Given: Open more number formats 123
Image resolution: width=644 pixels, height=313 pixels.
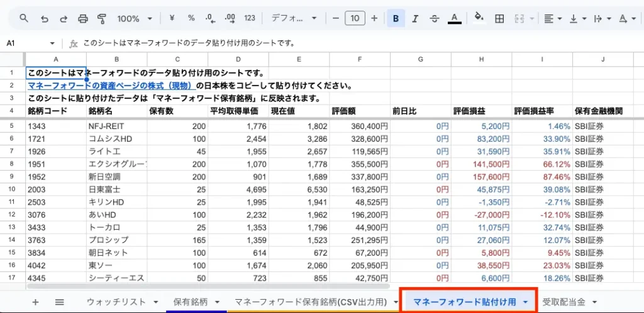Looking at the screenshot, I should (249, 18).
